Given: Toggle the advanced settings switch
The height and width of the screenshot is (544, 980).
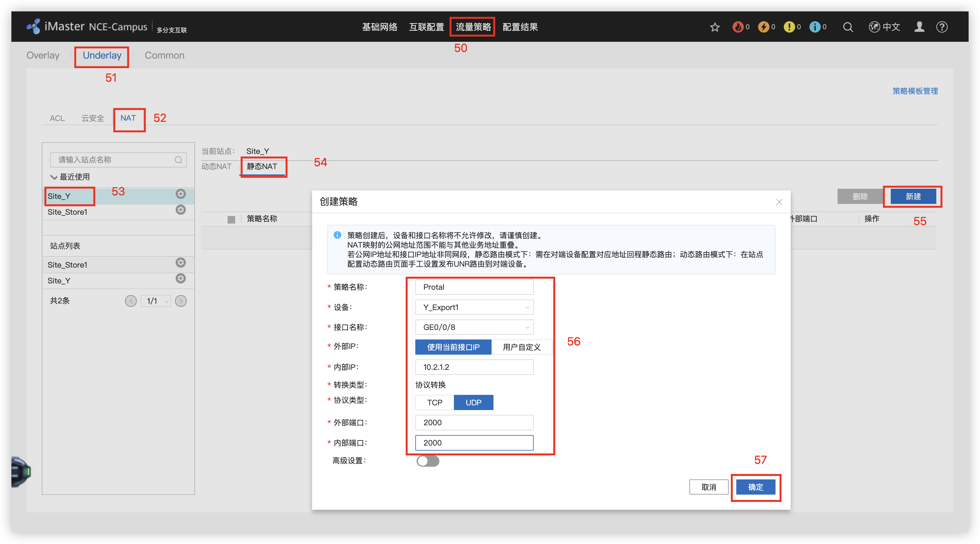Looking at the screenshot, I should click(428, 461).
